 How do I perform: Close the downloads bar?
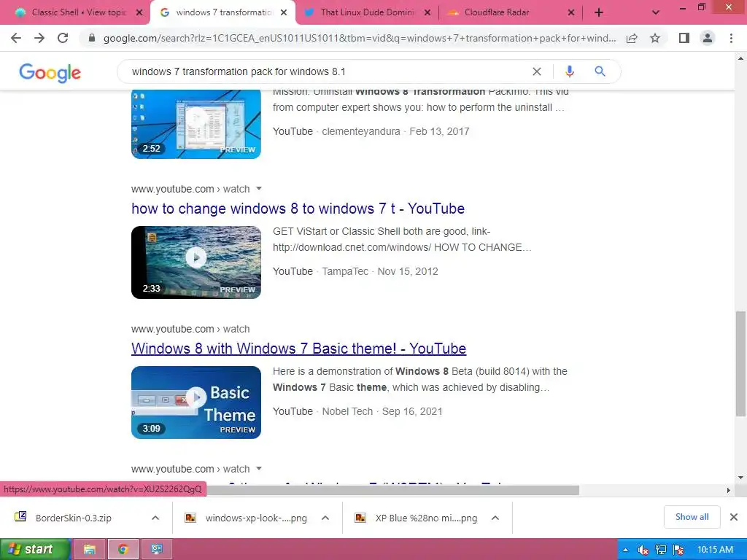(x=734, y=517)
